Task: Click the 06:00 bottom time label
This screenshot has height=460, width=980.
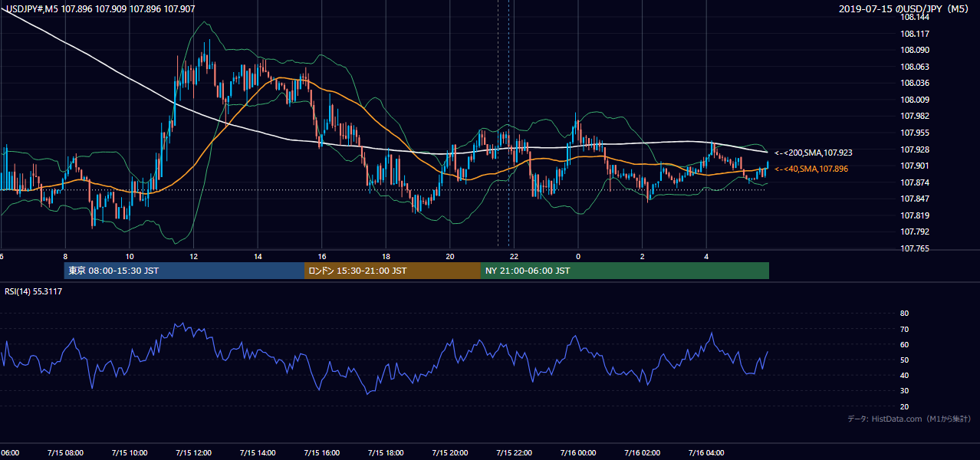Action: click(x=9, y=452)
